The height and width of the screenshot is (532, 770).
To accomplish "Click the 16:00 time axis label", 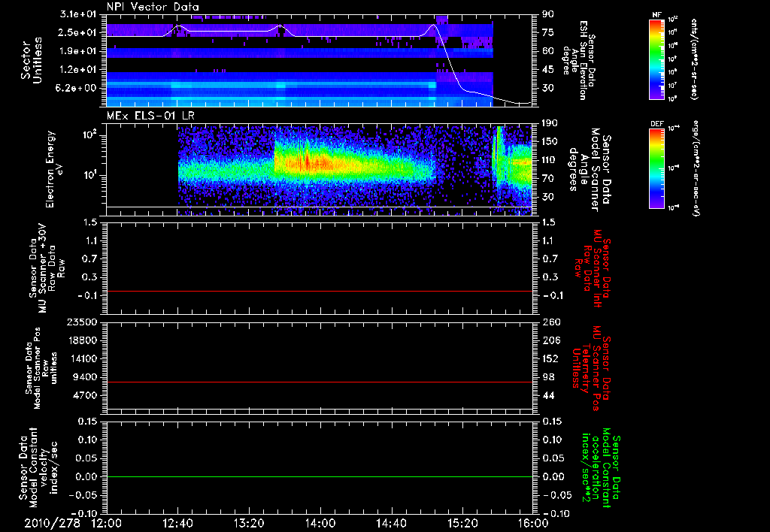I will 533,523.
